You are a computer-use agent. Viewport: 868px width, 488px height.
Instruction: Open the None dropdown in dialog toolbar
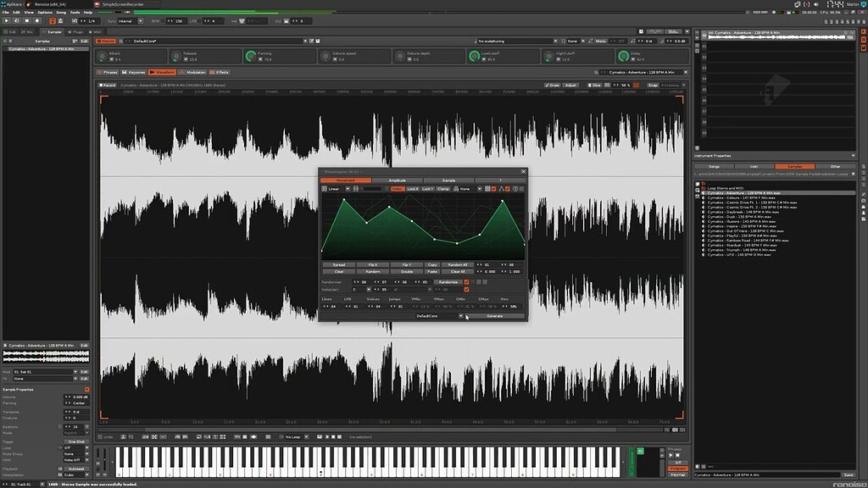(470, 189)
